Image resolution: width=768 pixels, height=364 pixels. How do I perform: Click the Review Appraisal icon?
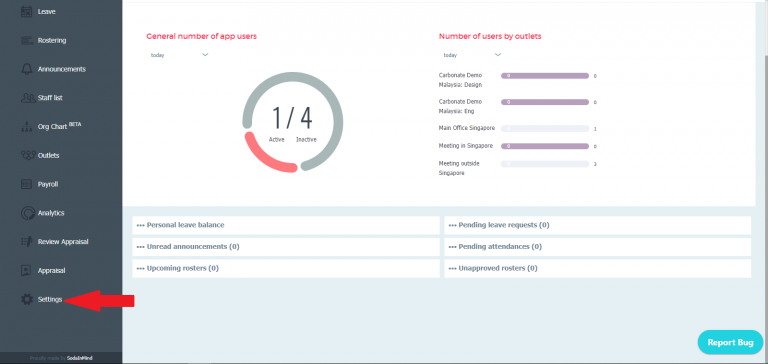pyautogui.click(x=26, y=242)
